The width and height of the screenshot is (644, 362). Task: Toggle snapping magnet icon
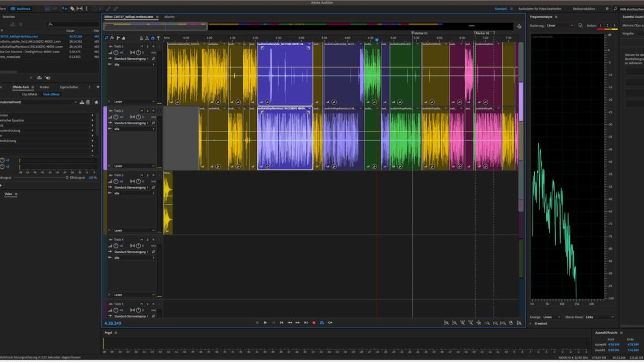coord(153,38)
